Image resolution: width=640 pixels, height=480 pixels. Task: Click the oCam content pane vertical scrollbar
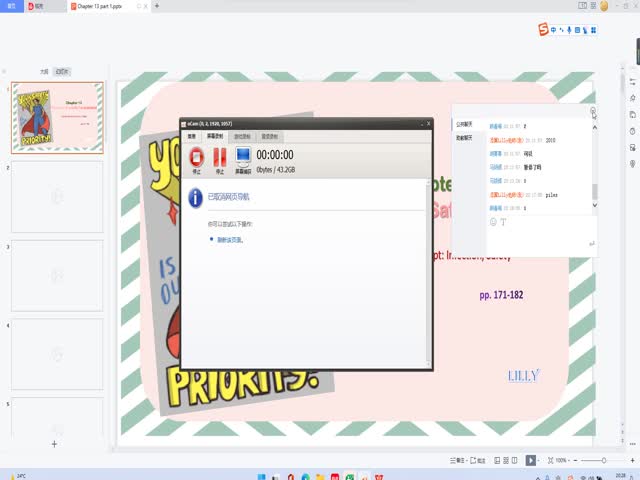click(x=428, y=273)
